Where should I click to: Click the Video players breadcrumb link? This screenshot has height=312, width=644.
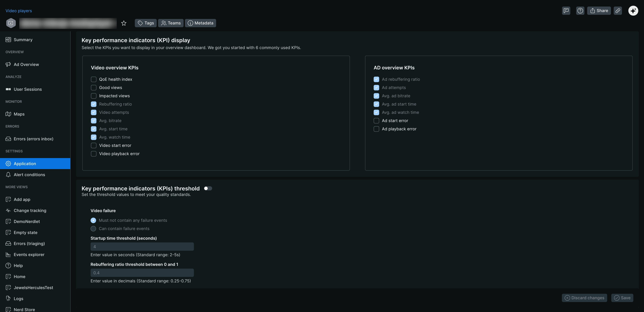tap(18, 11)
